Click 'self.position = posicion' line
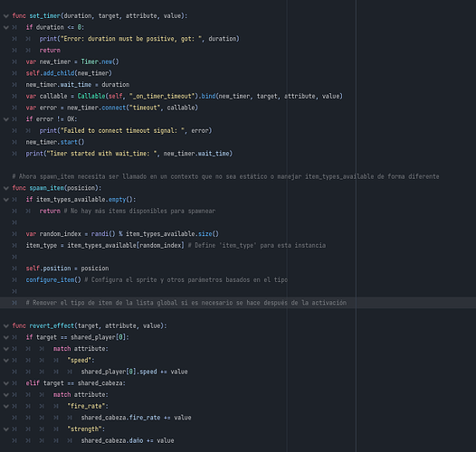 [x=67, y=268]
